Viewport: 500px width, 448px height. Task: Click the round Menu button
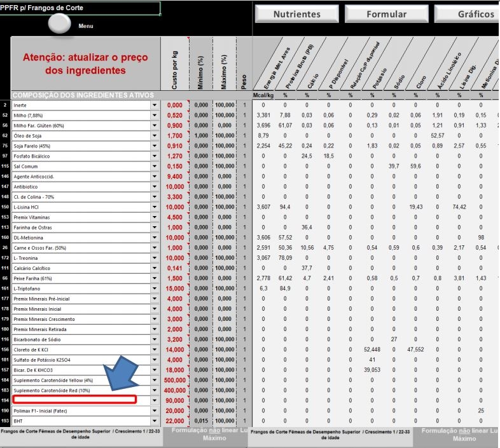click(x=59, y=24)
